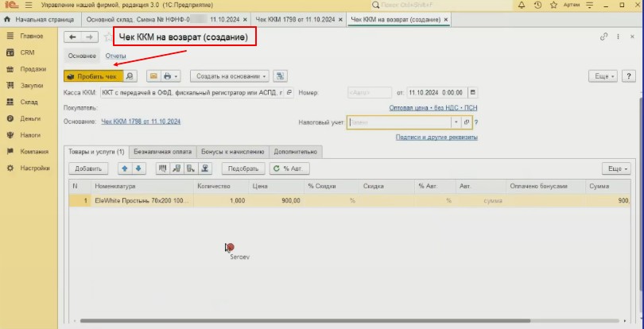Copy link to document chain icon
The width and height of the screenshot is (644, 329).
[603, 37]
